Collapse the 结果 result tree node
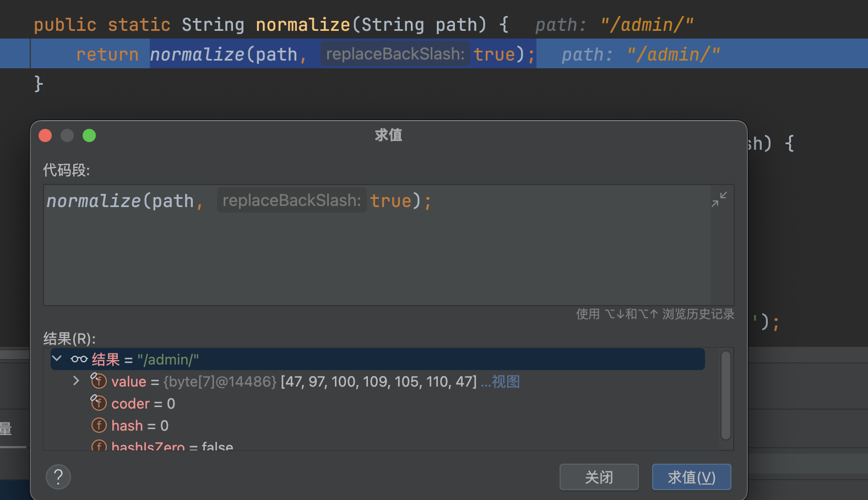 pos(57,359)
